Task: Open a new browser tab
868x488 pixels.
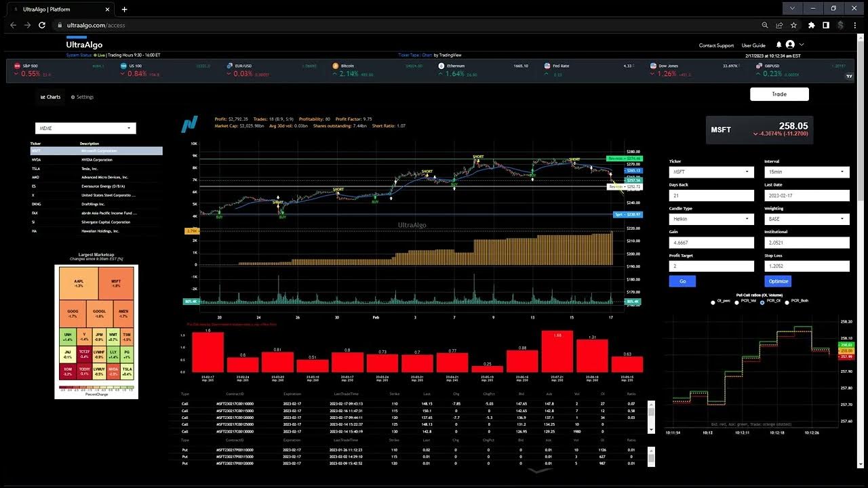Action: pyautogui.click(x=124, y=9)
